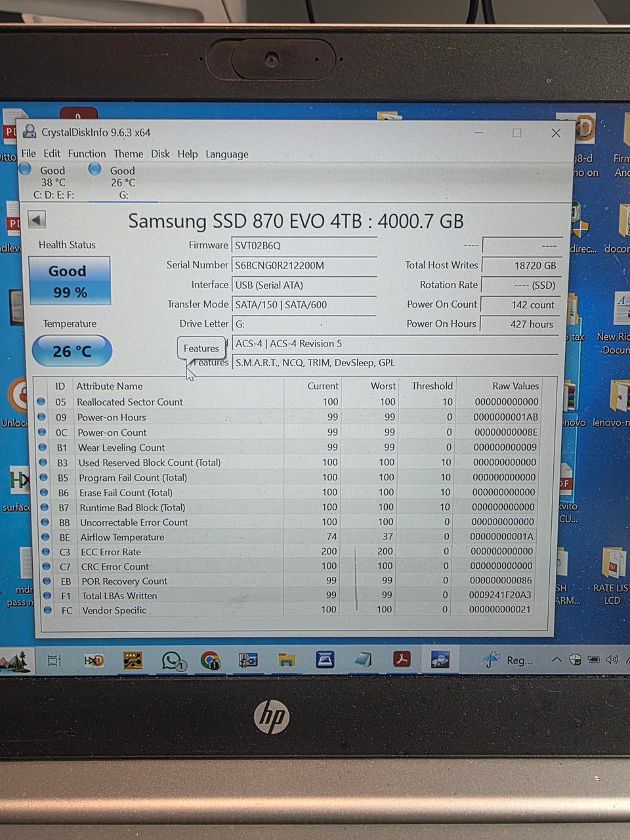
Task: Open Google Chrome from the taskbar
Action: [x=211, y=660]
